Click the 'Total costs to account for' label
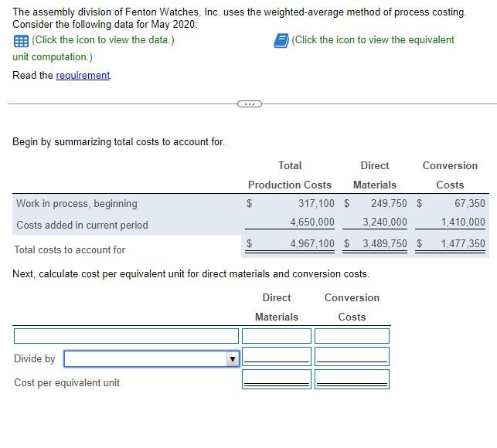 point(70,250)
